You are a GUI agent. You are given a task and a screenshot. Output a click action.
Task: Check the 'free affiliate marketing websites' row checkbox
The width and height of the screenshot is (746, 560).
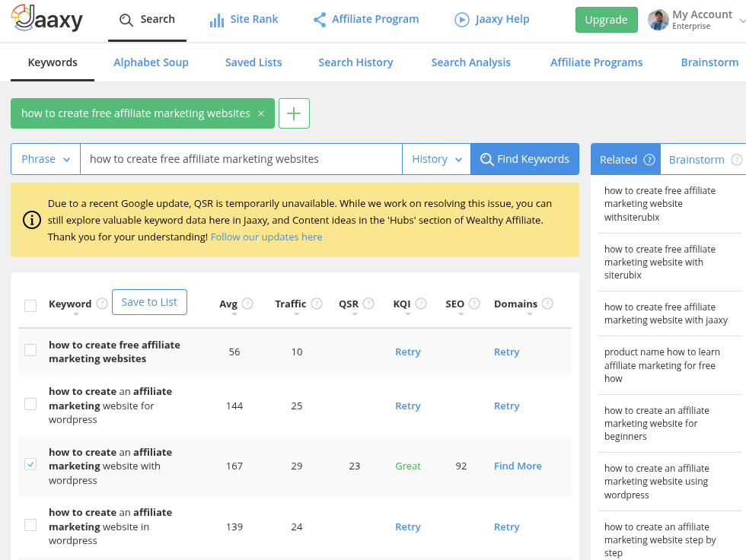[x=30, y=350]
